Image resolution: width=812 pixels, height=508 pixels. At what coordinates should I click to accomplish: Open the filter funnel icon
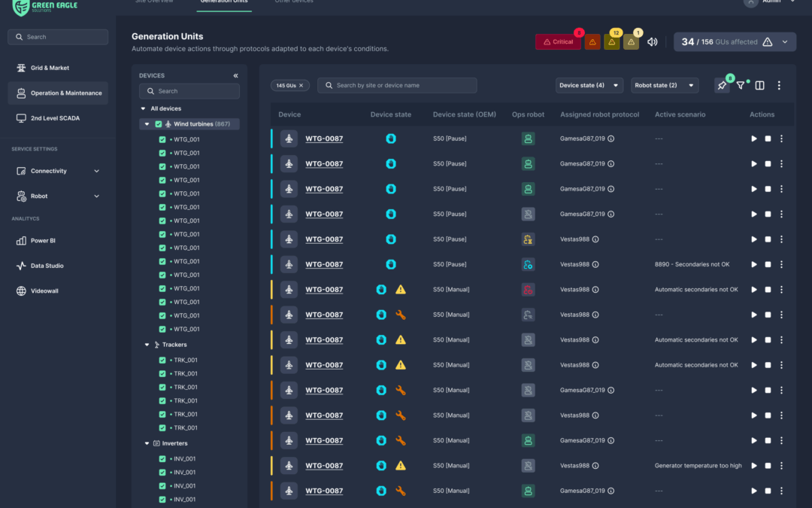coord(741,86)
